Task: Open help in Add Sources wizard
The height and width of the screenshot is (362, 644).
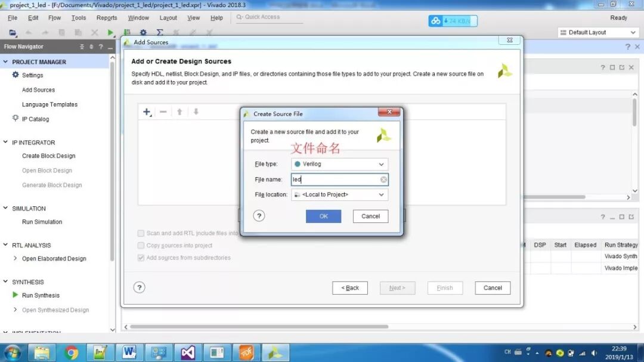Action: click(x=139, y=287)
